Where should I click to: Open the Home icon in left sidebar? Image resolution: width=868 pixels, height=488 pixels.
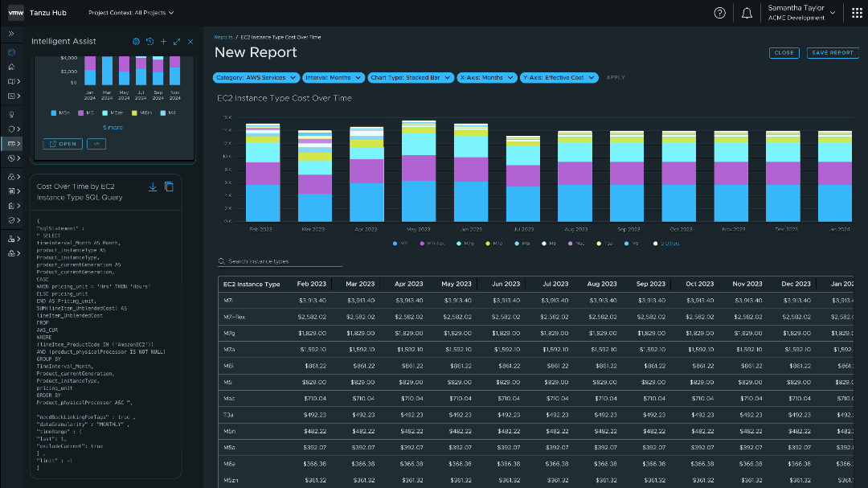point(11,67)
